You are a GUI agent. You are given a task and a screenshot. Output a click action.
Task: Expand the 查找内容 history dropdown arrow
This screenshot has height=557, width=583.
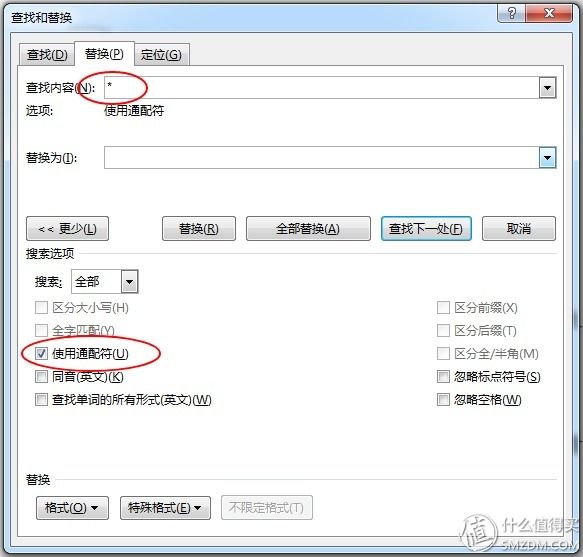coord(547,88)
